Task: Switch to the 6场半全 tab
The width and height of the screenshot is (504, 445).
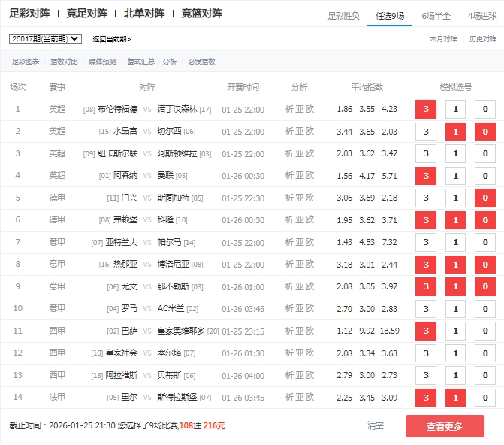Action: point(435,16)
